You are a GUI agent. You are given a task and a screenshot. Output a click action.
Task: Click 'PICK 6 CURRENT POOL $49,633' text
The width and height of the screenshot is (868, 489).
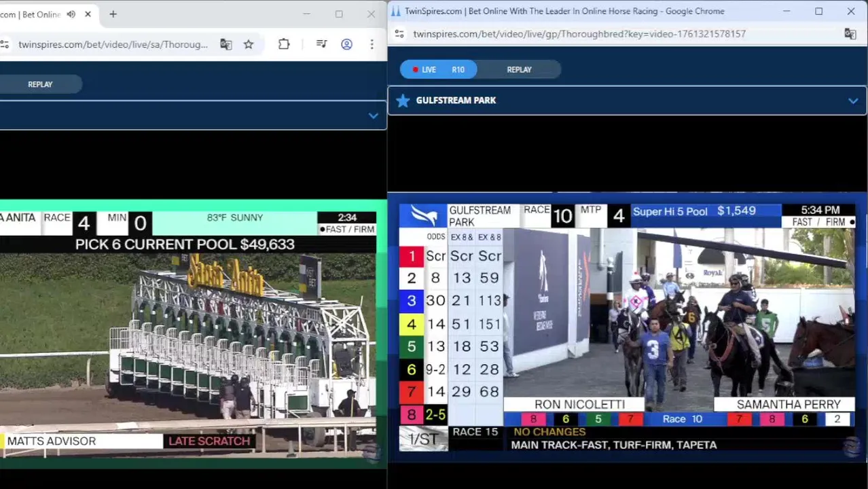click(185, 244)
